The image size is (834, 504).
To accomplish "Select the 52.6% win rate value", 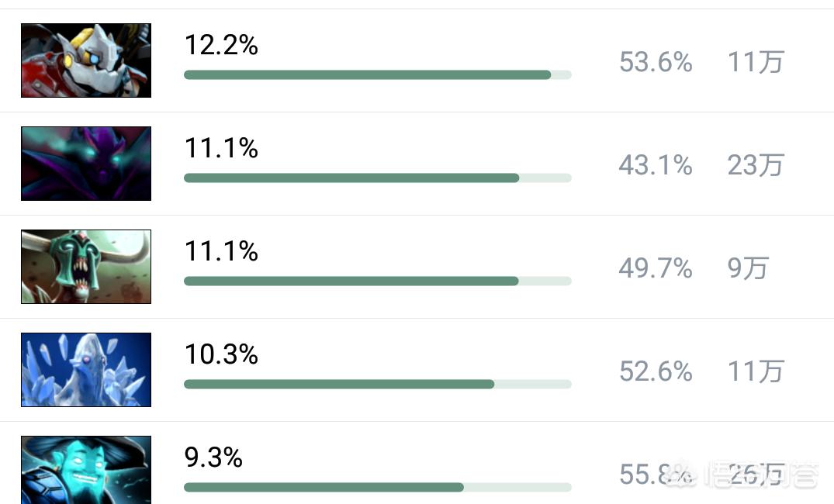I will click(x=656, y=371).
